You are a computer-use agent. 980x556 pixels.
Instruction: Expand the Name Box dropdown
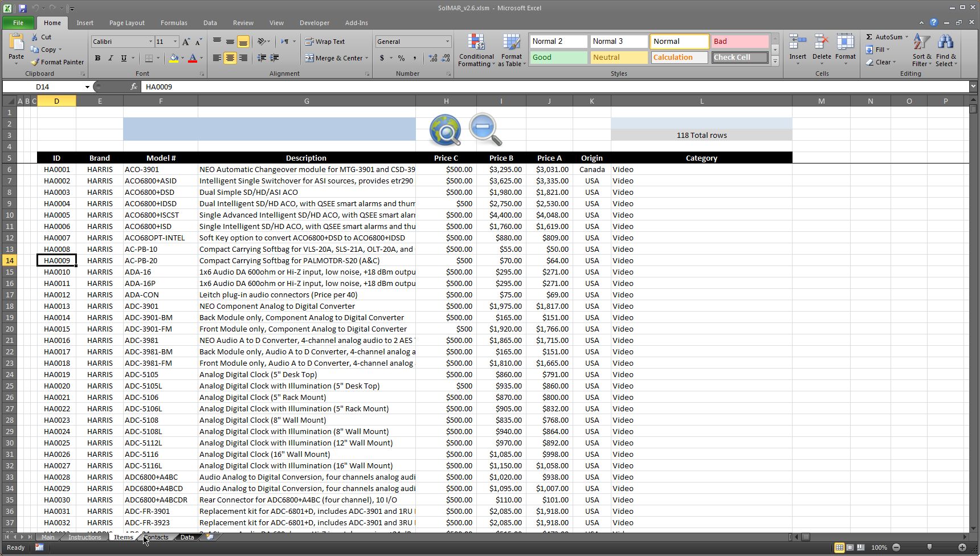point(87,87)
